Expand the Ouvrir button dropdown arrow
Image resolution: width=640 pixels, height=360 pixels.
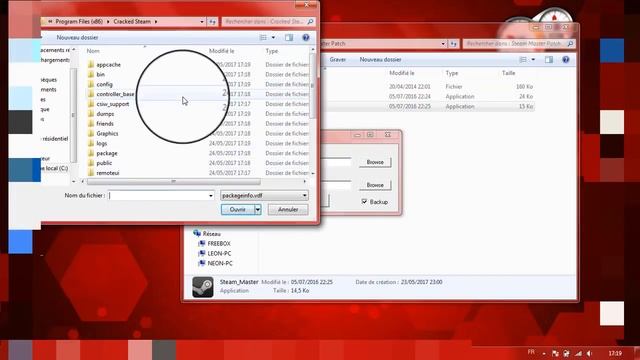(x=258, y=209)
